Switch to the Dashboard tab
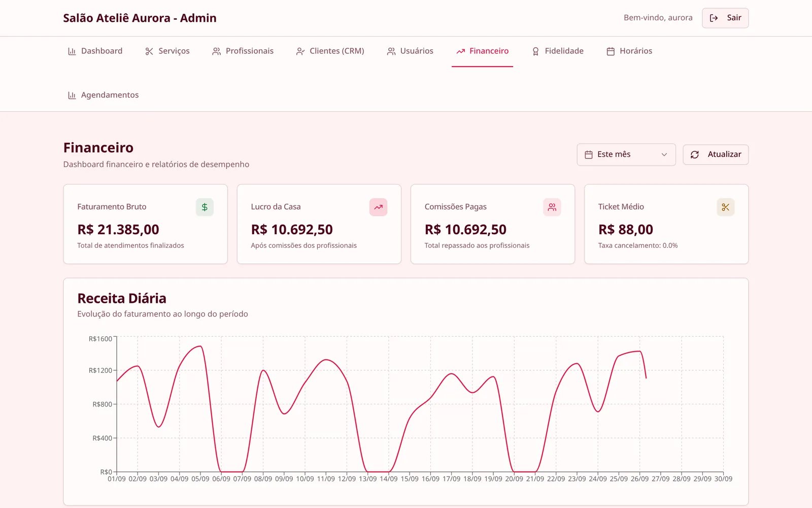The height and width of the screenshot is (508, 812). pyautogui.click(x=95, y=51)
